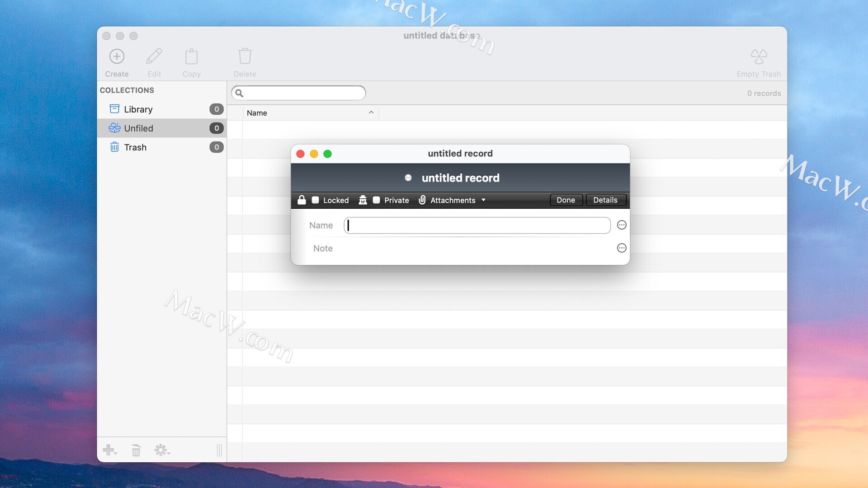Viewport: 868px width, 488px height.
Task: Select the Library collection
Action: tap(138, 109)
